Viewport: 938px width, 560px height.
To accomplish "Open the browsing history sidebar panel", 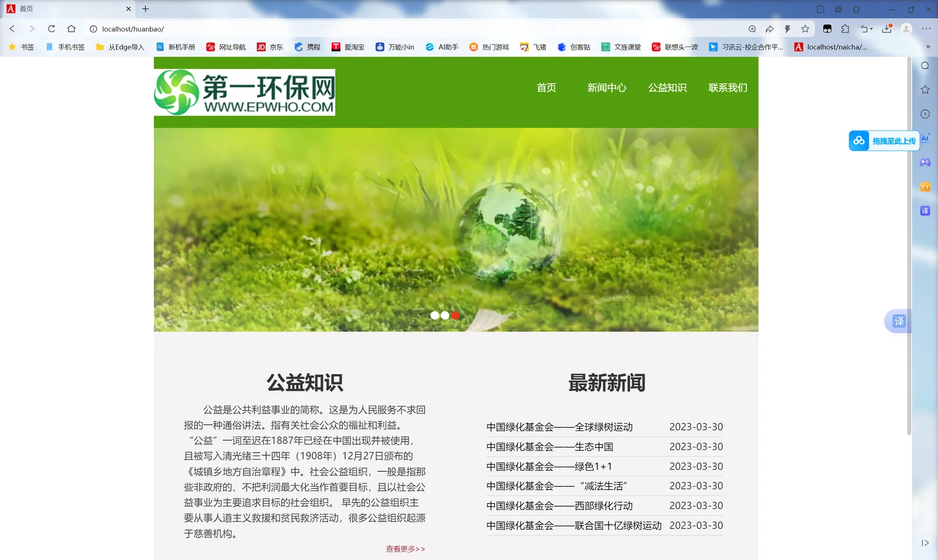I will click(x=925, y=114).
